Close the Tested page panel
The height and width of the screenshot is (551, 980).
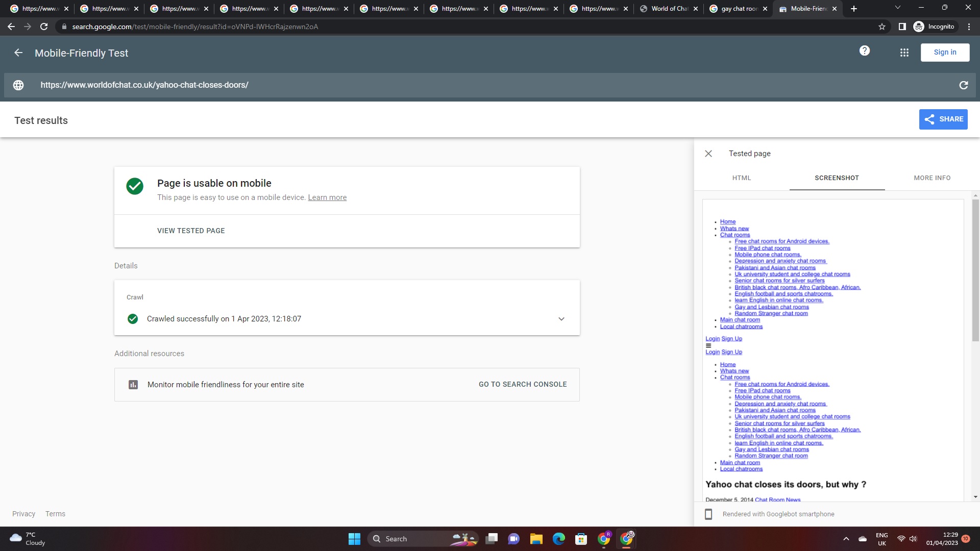point(708,154)
